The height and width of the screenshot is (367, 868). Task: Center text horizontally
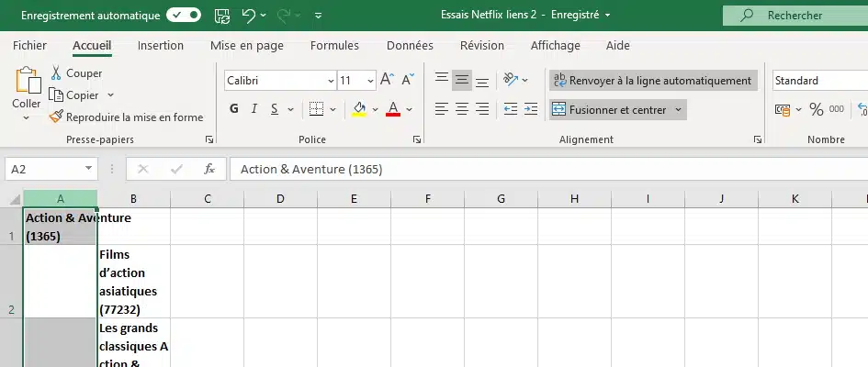(462, 109)
